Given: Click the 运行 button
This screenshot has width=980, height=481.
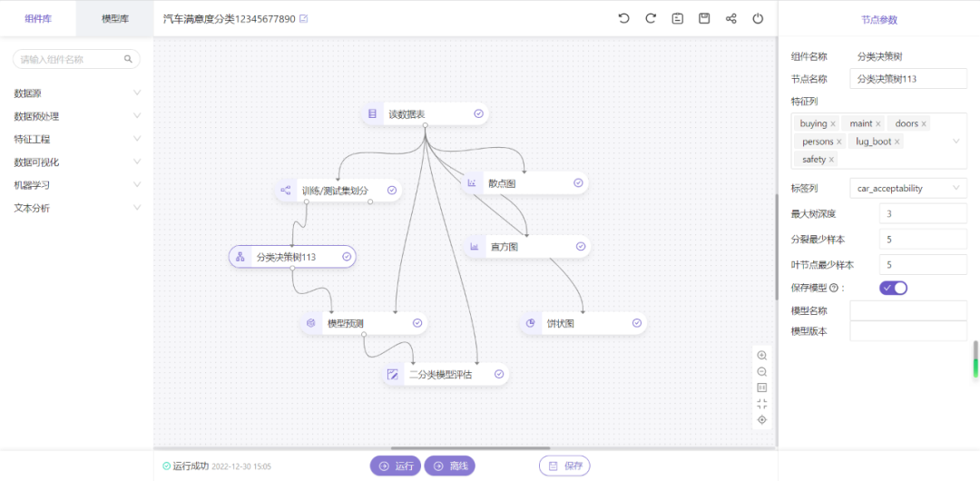Looking at the screenshot, I should [x=396, y=466].
